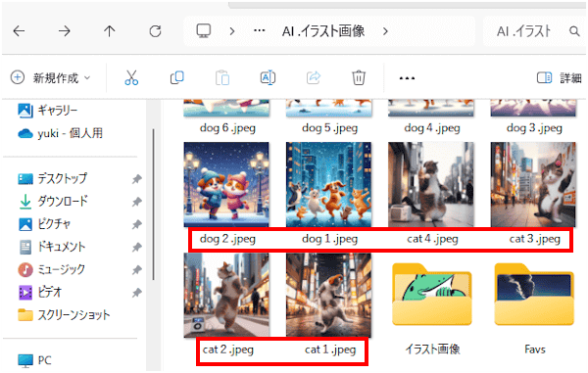Click the navigation pane scrollbar
This screenshot has height=373, width=588.
[x=154, y=204]
